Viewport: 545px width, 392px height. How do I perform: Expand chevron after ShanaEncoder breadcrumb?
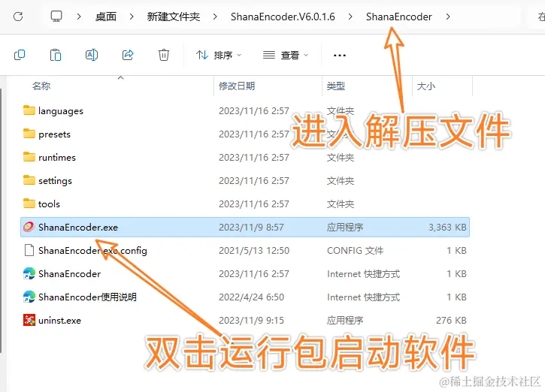click(448, 17)
